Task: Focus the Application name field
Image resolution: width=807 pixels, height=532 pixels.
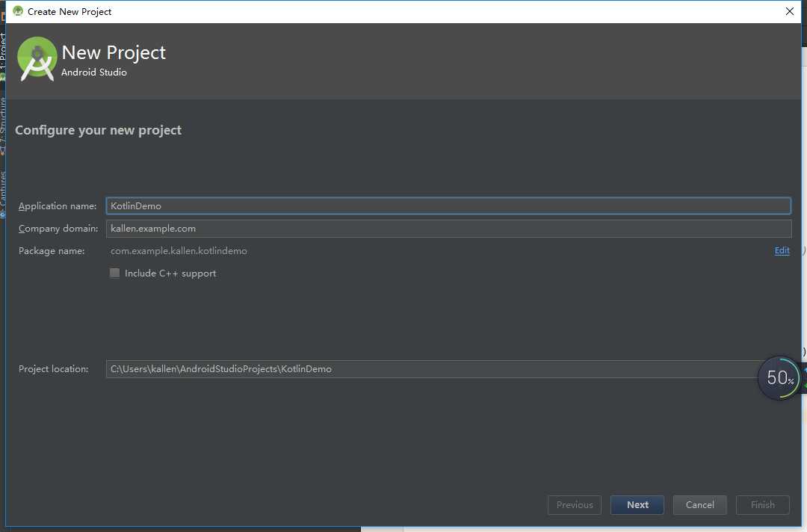Action: 448,205
